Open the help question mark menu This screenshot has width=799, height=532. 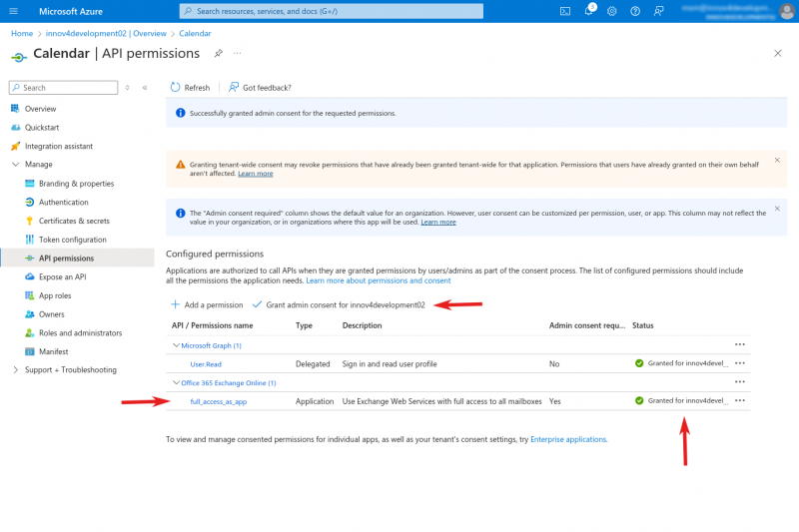pos(635,11)
